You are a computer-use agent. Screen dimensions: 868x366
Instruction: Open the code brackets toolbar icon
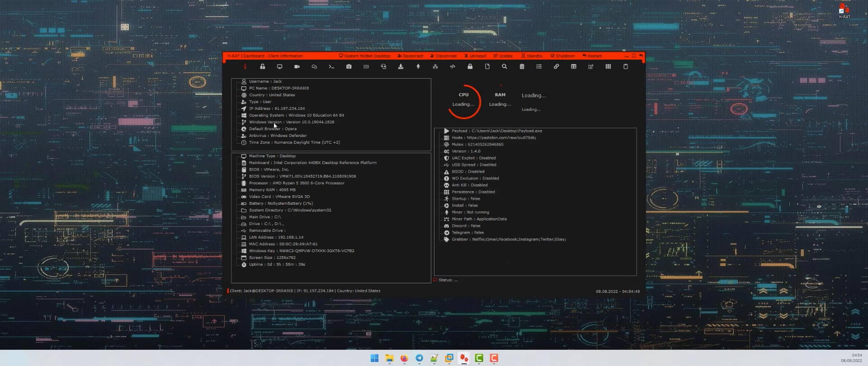pyautogui.click(x=453, y=66)
